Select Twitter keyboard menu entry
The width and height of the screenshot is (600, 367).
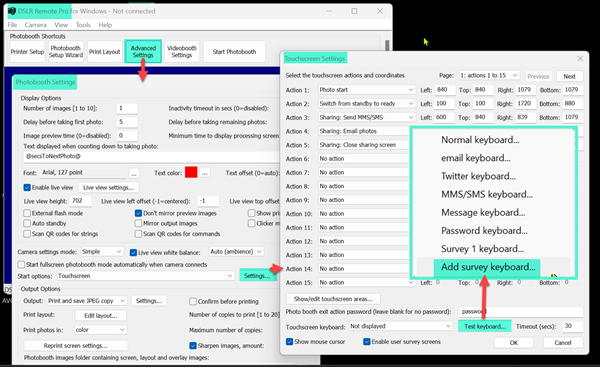pos(478,176)
